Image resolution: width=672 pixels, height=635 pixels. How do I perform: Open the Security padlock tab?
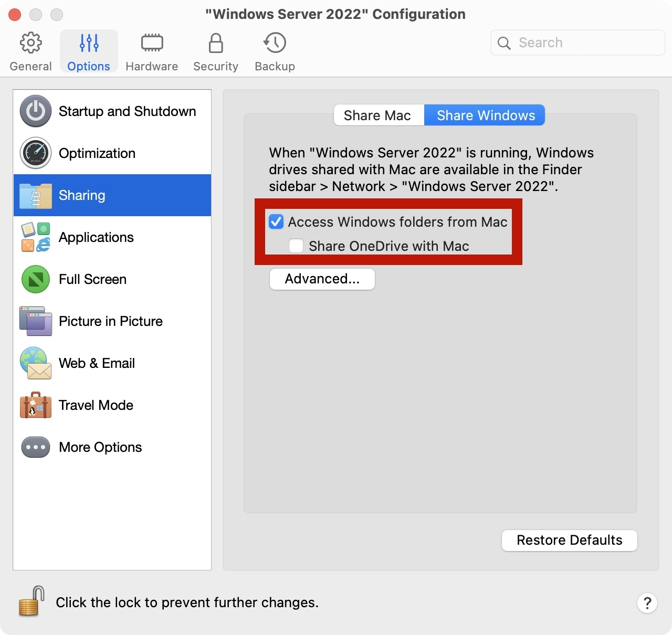pos(215,44)
